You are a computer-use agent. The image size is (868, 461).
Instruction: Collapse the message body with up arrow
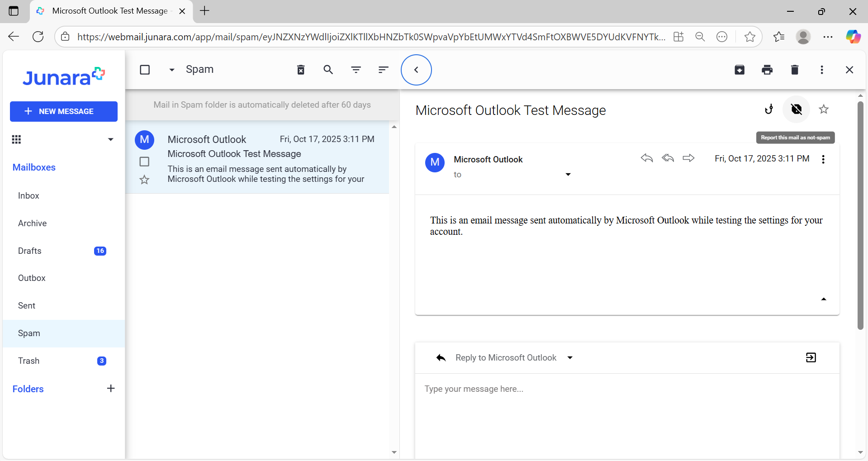tap(824, 299)
